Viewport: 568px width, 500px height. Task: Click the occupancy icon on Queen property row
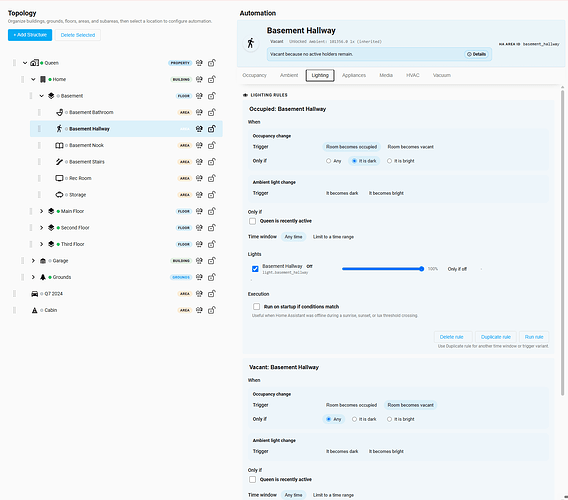click(199, 63)
